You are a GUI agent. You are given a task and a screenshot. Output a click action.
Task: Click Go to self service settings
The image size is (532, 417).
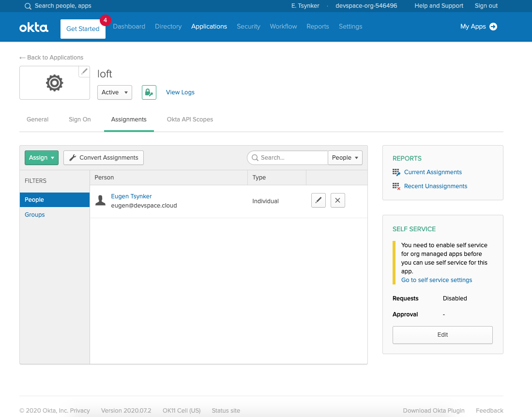[x=436, y=280]
